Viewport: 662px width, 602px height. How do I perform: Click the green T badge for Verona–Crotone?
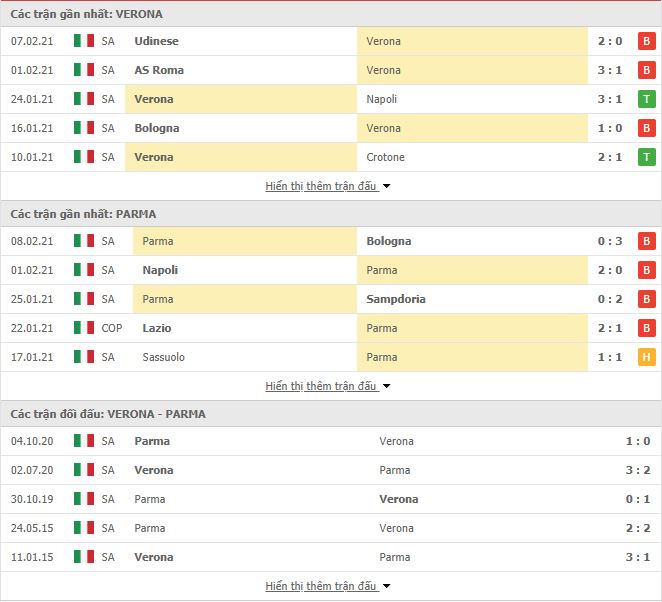646,157
